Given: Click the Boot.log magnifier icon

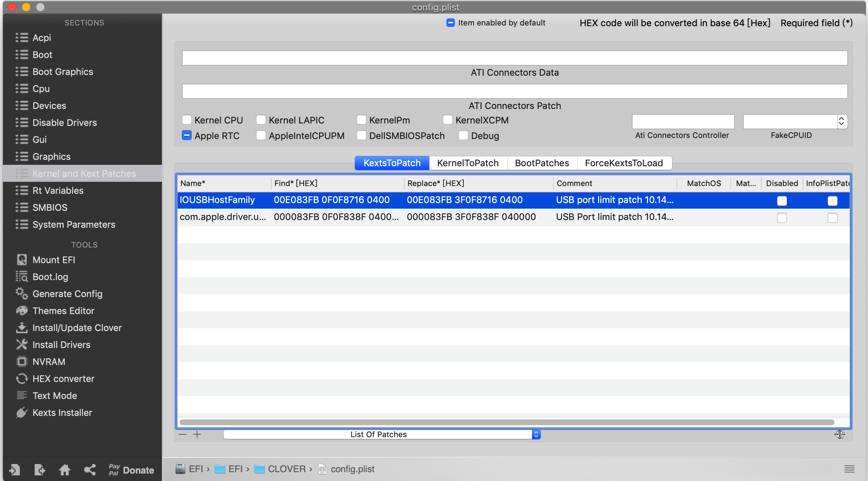Looking at the screenshot, I should coord(22,277).
